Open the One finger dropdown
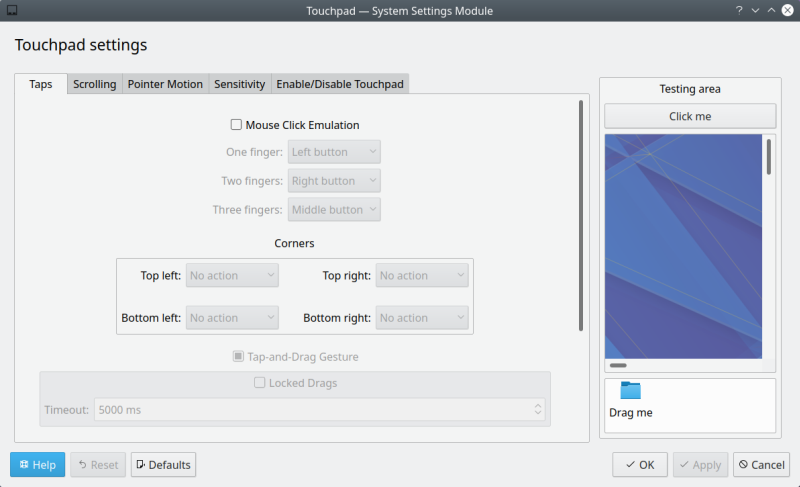This screenshot has width=800, height=487. pyautogui.click(x=334, y=152)
